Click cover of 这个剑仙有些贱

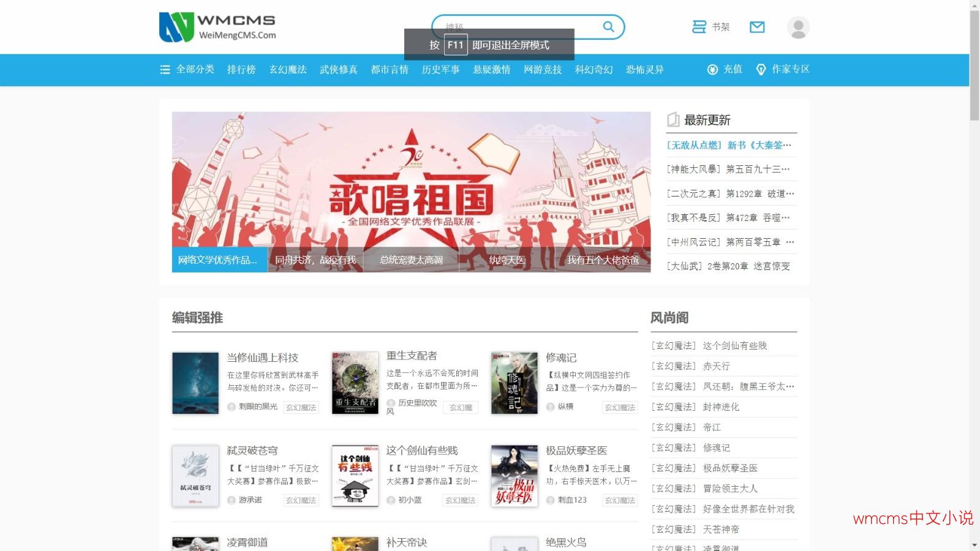coord(355,476)
